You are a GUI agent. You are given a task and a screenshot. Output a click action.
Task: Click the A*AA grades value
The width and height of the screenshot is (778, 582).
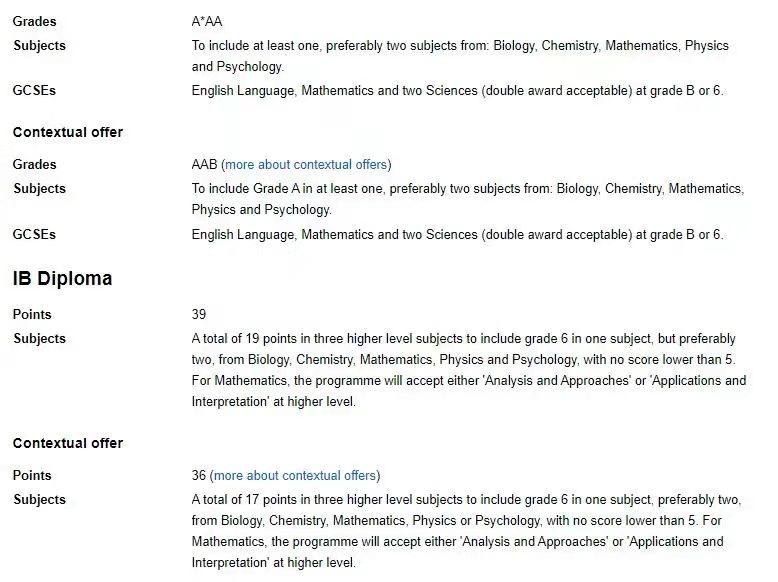click(207, 22)
